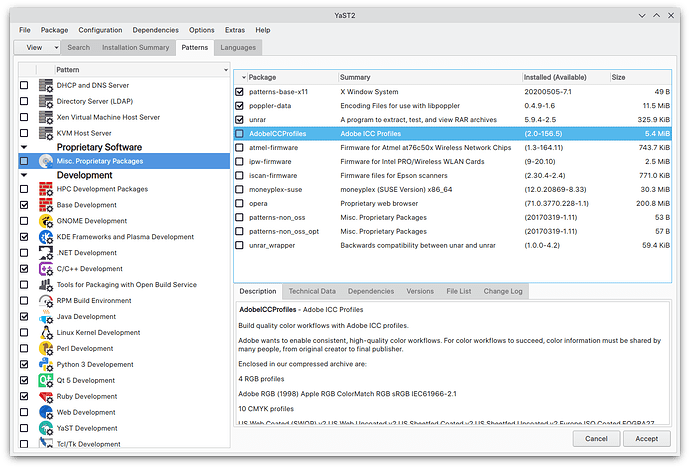The width and height of the screenshot is (690, 468).
Task: Click the Directory Server (LDAP) pattern icon
Action: tap(46, 101)
